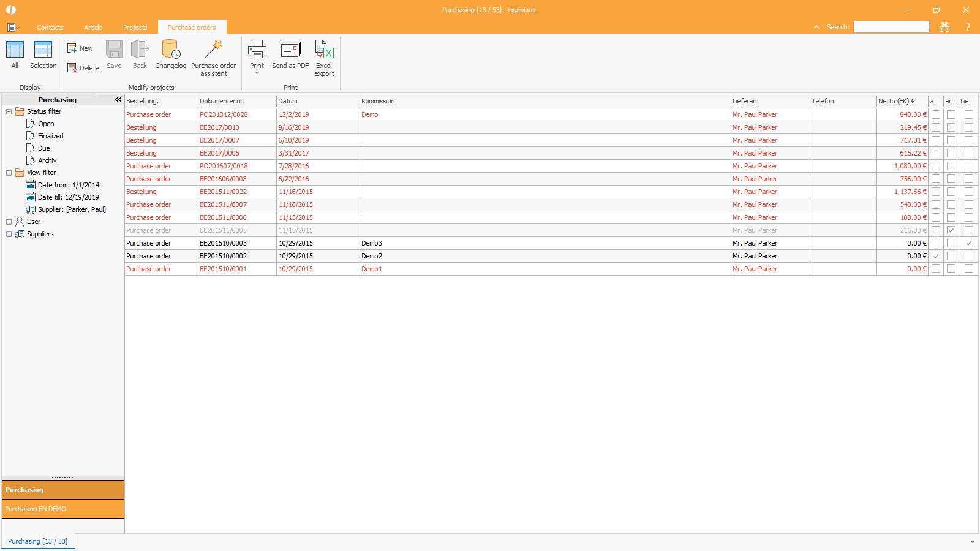
Task: Create a New purchase order
Action: [x=80, y=48]
